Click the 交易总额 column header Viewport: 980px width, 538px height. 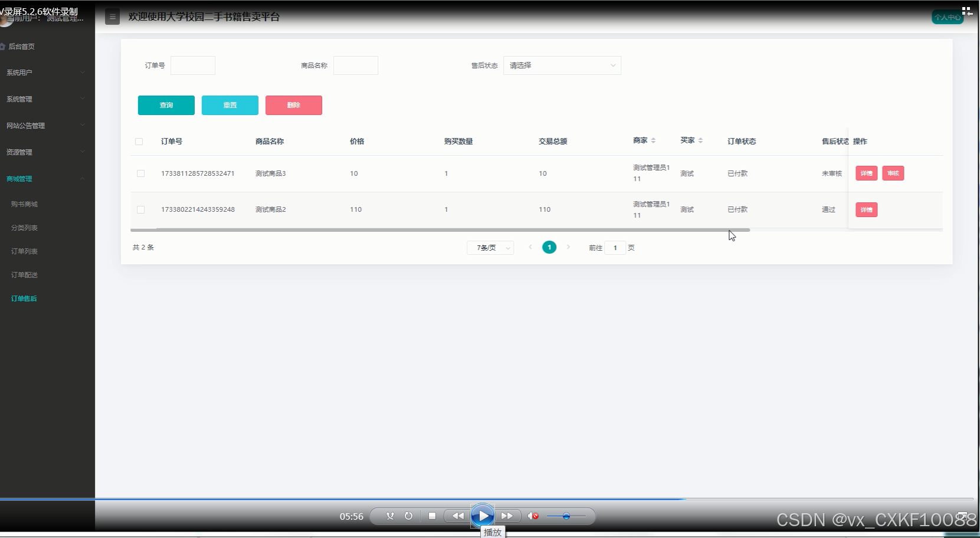tap(553, 142)
